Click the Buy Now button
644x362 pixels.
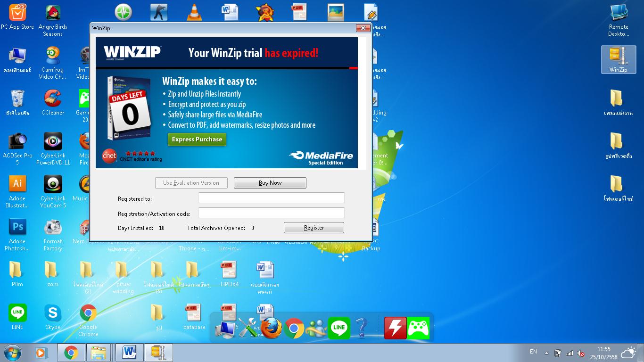click(x=270, y=183)
